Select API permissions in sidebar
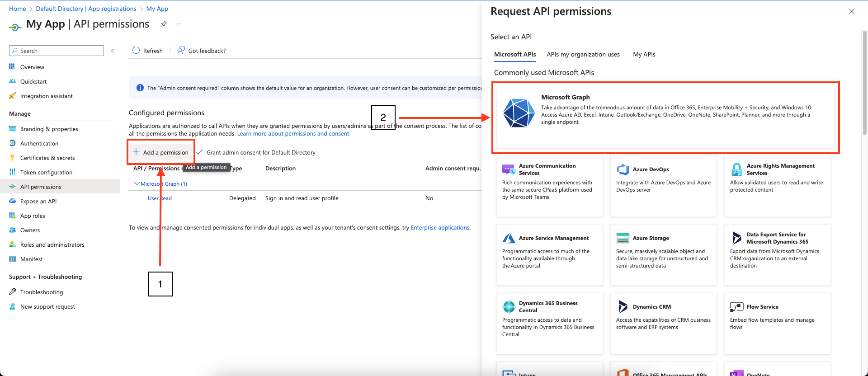Image resolution: width=868 pixels, height=376 pixels. tap(60, 187)
